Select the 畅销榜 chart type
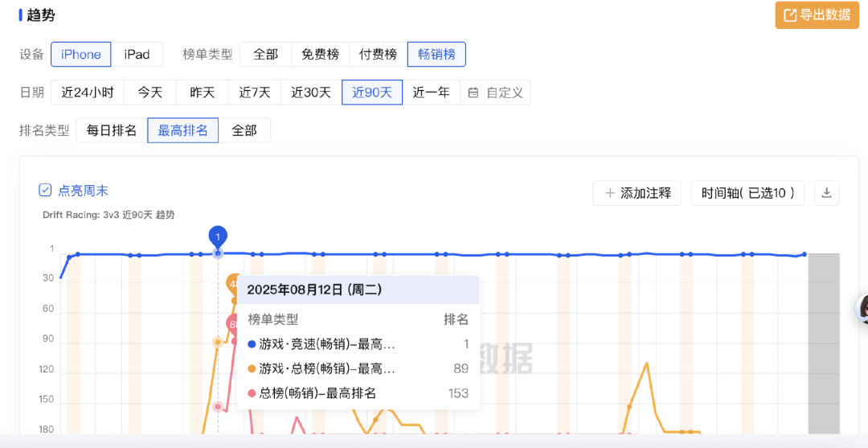 coord(436,54)
